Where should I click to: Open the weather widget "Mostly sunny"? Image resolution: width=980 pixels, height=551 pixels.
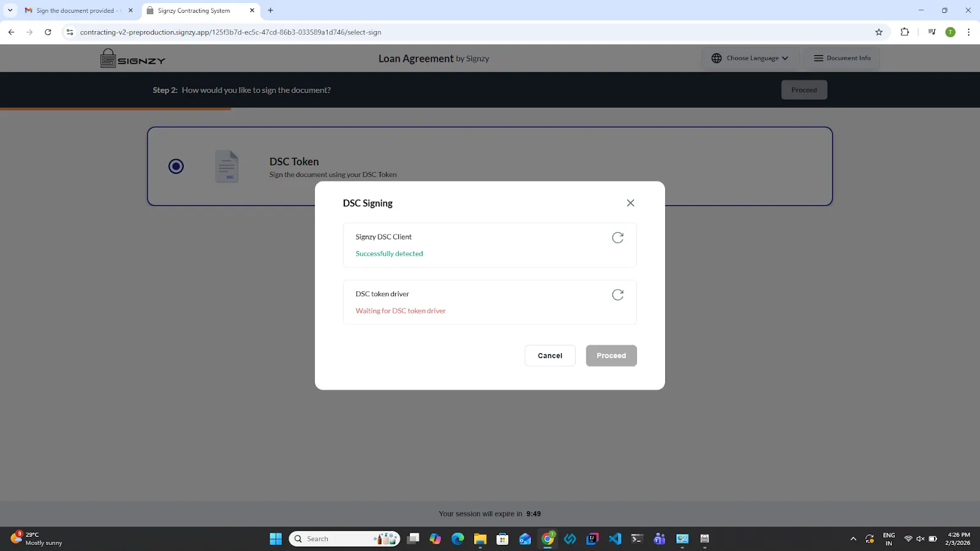tap(37, 539)
